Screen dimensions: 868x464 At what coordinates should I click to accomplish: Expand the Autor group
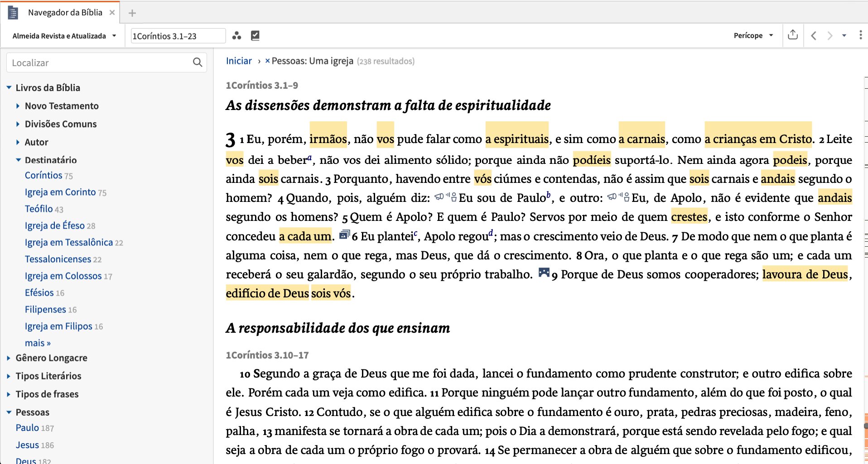[x=18, y=142]
